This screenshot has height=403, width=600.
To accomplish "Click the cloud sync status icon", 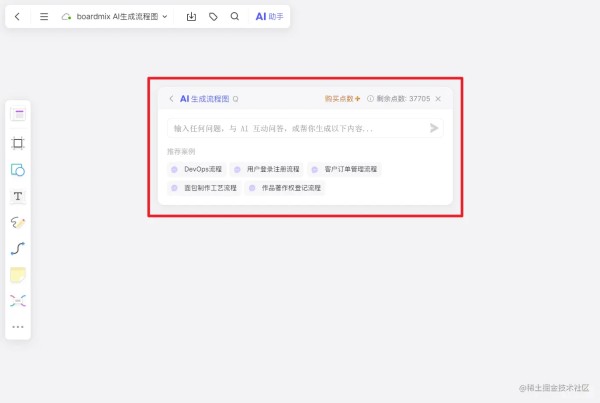I will 66,16.
